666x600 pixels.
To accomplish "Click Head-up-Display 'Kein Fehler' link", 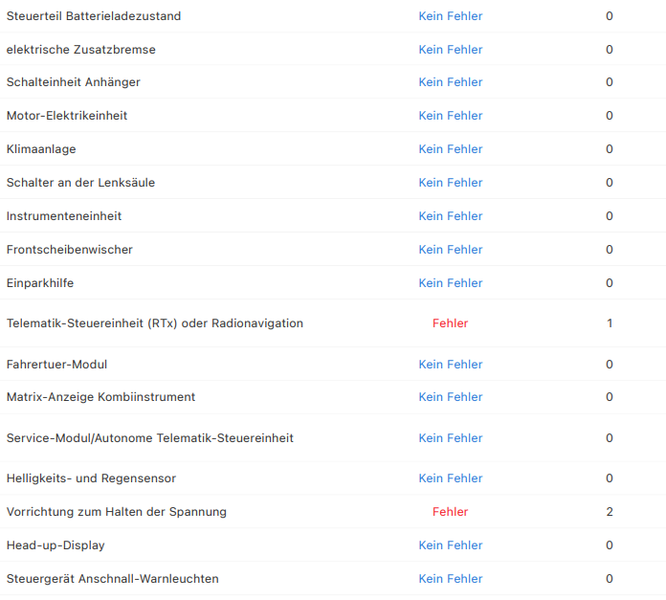I will [450, 545].
